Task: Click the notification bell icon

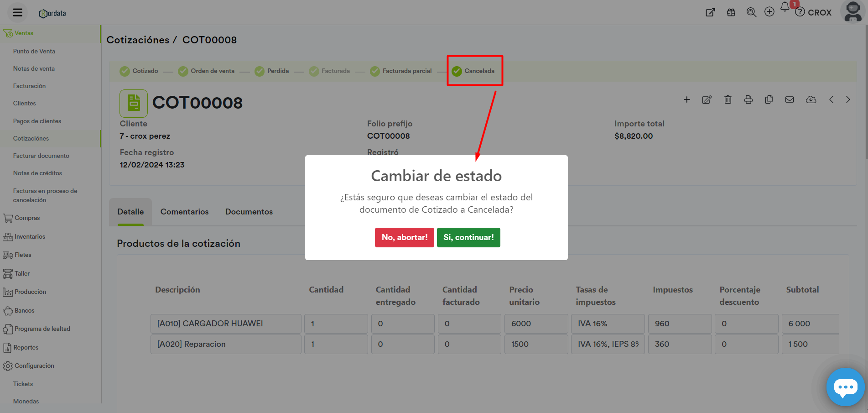Action: click(x=785, y=7)
